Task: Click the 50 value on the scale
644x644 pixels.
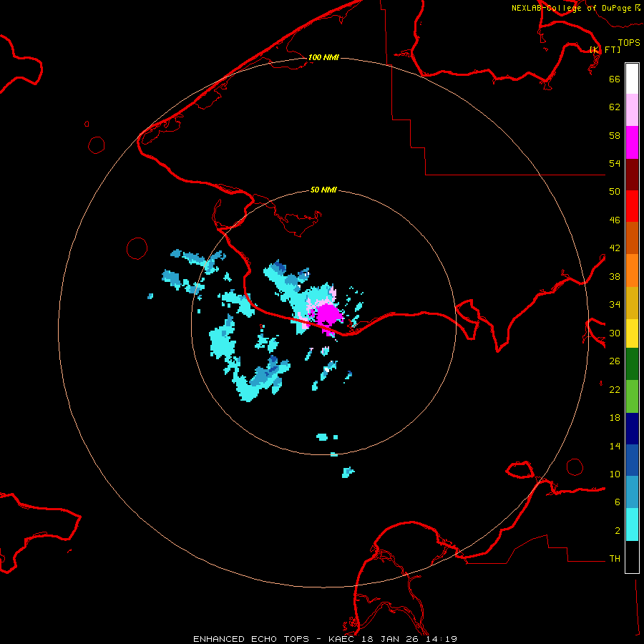Action: click(x=615, y=192)
